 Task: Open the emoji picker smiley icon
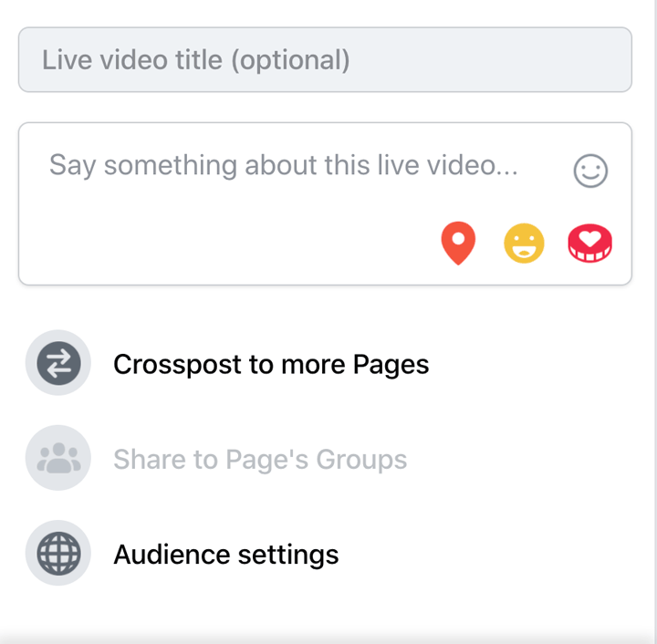click(590, 171)
